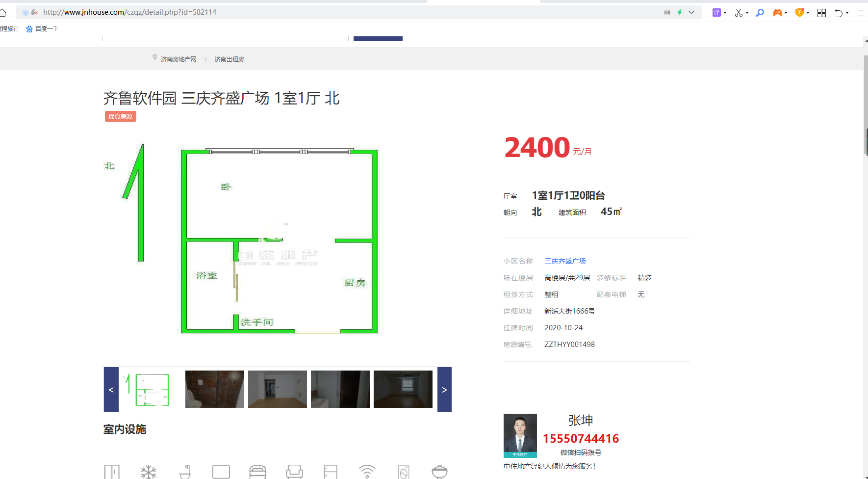Expand the address bar chevron dropdown

691,13
